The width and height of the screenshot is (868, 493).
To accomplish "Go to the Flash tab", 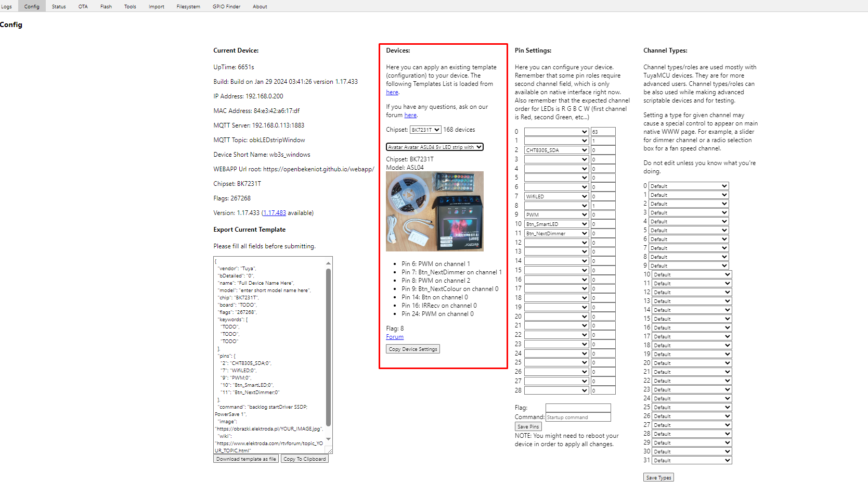I will tap(106, 6).
